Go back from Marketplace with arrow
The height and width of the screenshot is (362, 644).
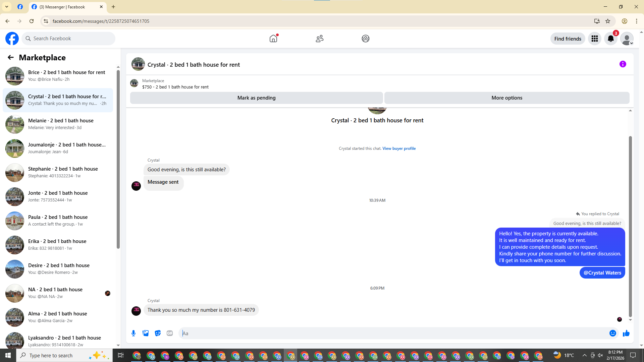tap(11, 57)
